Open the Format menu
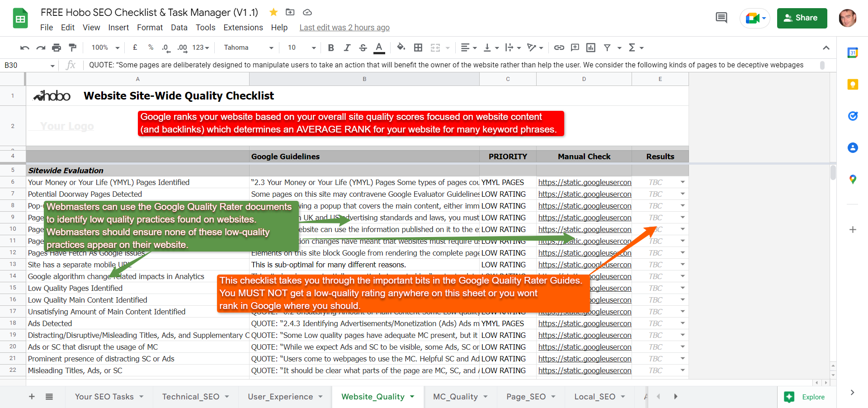Screen dimensions: 868x408 tap(150, 28)
